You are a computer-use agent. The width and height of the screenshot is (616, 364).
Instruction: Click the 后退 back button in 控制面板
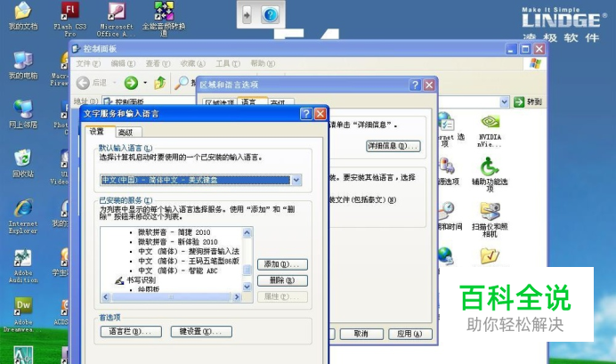click(x=91, y=83)
